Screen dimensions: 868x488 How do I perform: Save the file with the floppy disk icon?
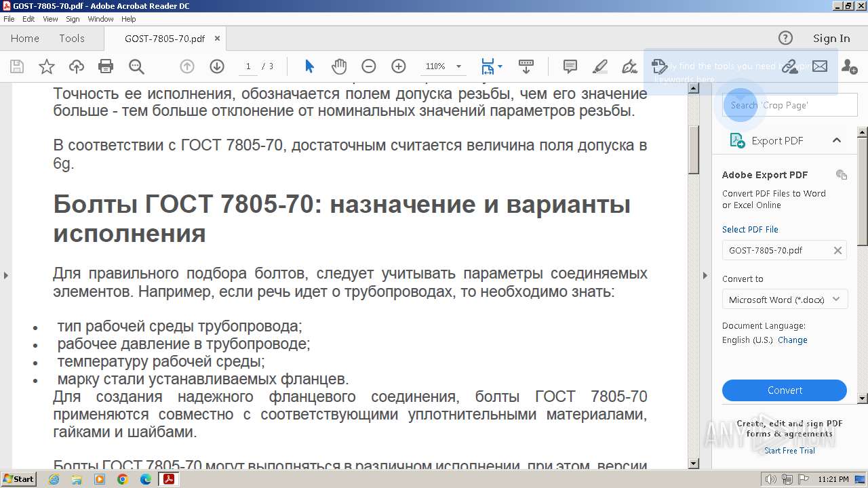pos(17,66)
